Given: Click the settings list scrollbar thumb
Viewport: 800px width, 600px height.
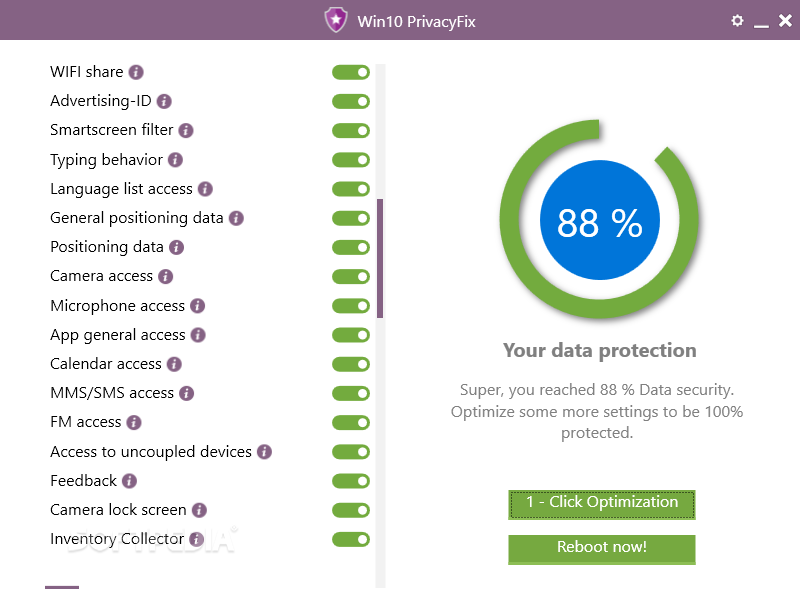Looking at the screenshot, I should coord(380,259).
